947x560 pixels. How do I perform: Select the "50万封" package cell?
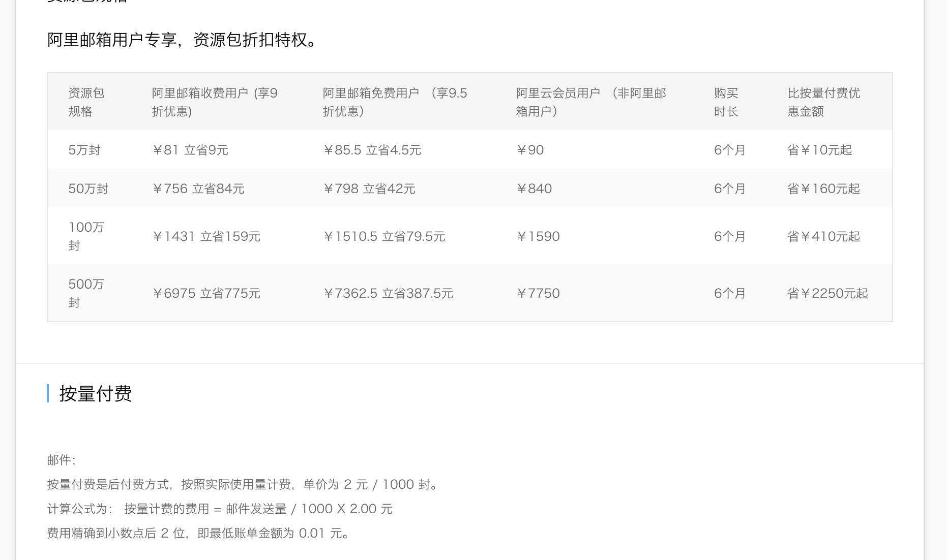pos(88,189)
